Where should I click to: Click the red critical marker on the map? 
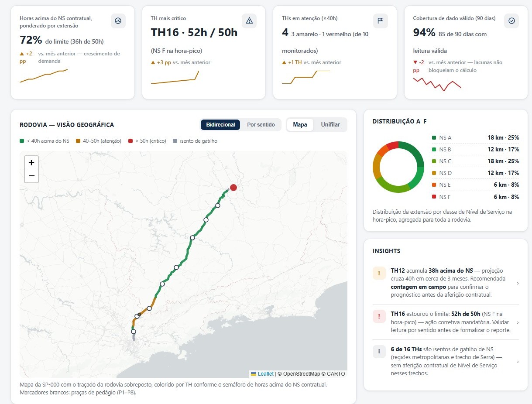pyautogui.click(x=233, y=188)
